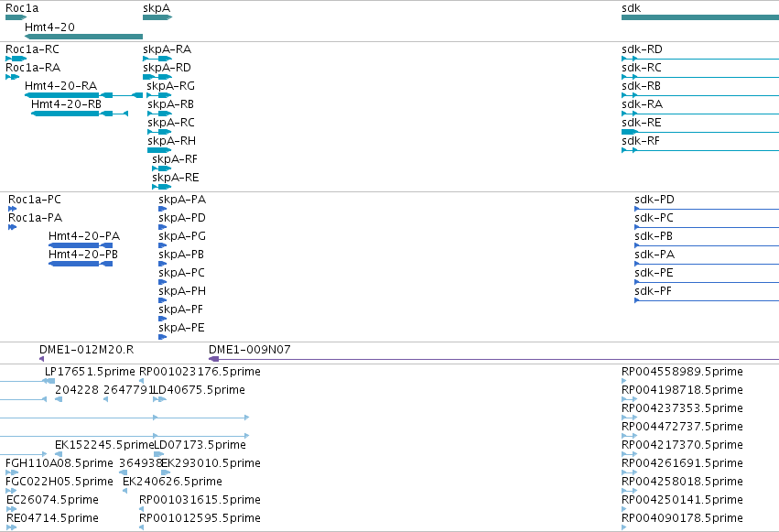Select the Roc1a gene label
Screen dimensions: 779x532
22,8
